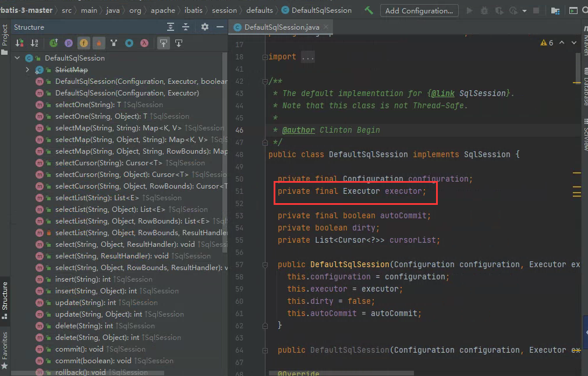
Task: Open Maven tool window tab
Action: [585, 41]
